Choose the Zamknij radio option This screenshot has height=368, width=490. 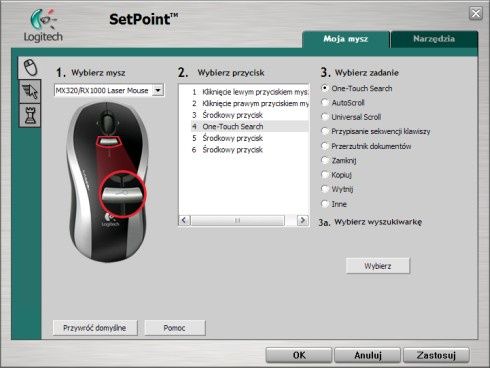[x=325, y=160]
